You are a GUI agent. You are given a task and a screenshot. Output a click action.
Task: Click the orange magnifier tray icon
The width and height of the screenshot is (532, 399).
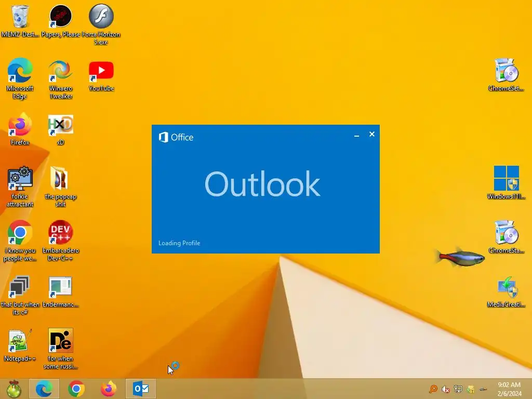433,389
